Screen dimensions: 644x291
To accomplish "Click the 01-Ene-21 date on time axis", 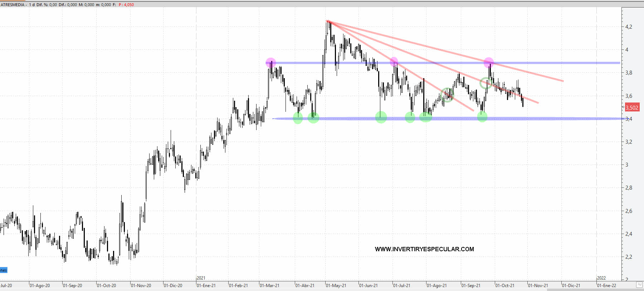I will (206, 286).
